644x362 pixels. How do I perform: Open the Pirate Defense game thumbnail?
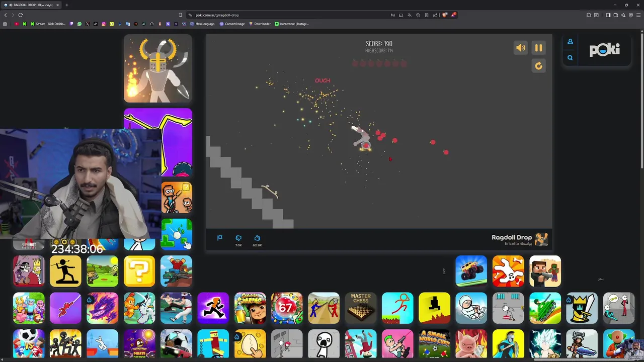click(x=139, y=344)
